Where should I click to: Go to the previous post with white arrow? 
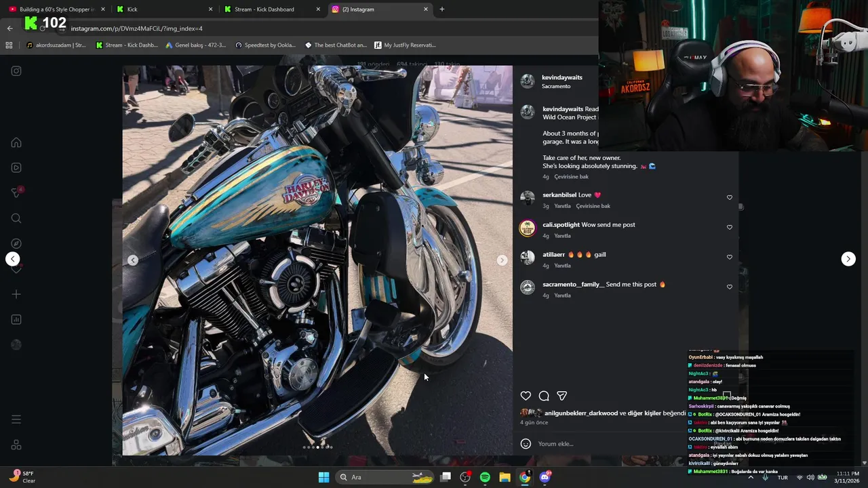point(12,259)
